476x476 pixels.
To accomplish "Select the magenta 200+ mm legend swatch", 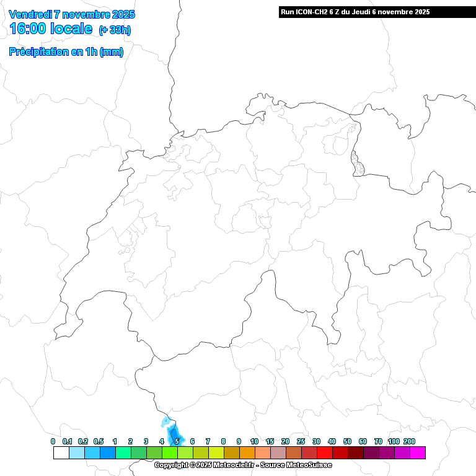I will coord(418,453).
